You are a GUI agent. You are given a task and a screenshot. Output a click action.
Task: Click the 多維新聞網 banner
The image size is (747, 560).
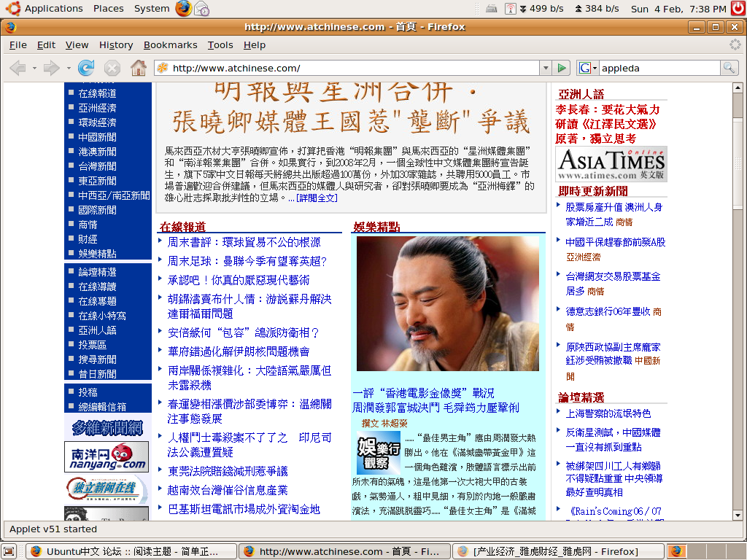(108, 427)
